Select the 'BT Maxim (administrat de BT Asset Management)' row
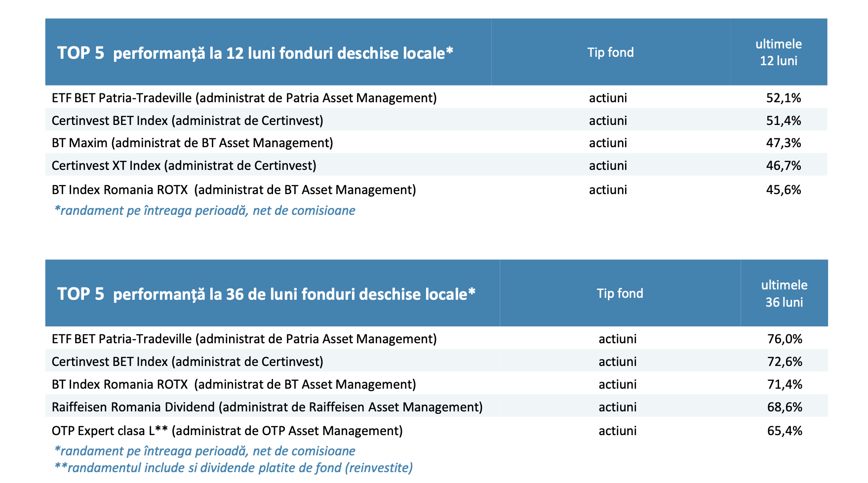 click(436, 143)
